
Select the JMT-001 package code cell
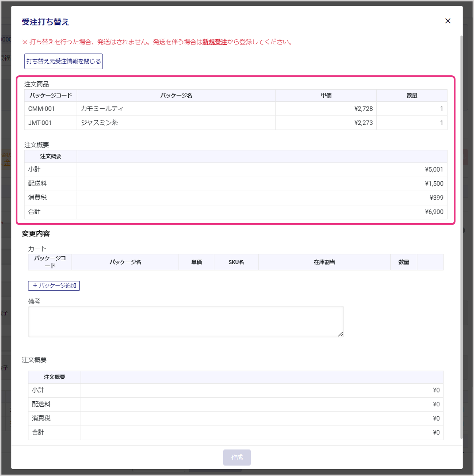click(40, 123)
